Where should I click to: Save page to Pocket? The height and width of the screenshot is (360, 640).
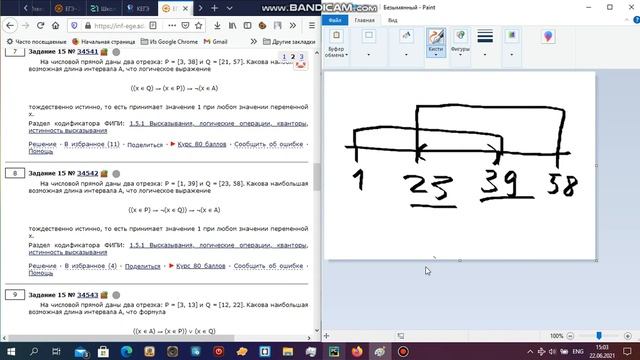185,25
